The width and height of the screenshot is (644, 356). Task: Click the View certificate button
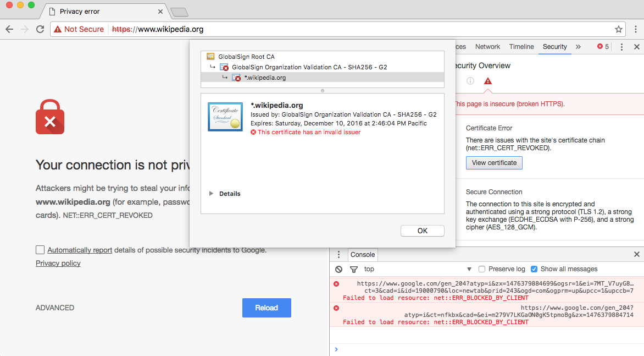tap(494, 163)
